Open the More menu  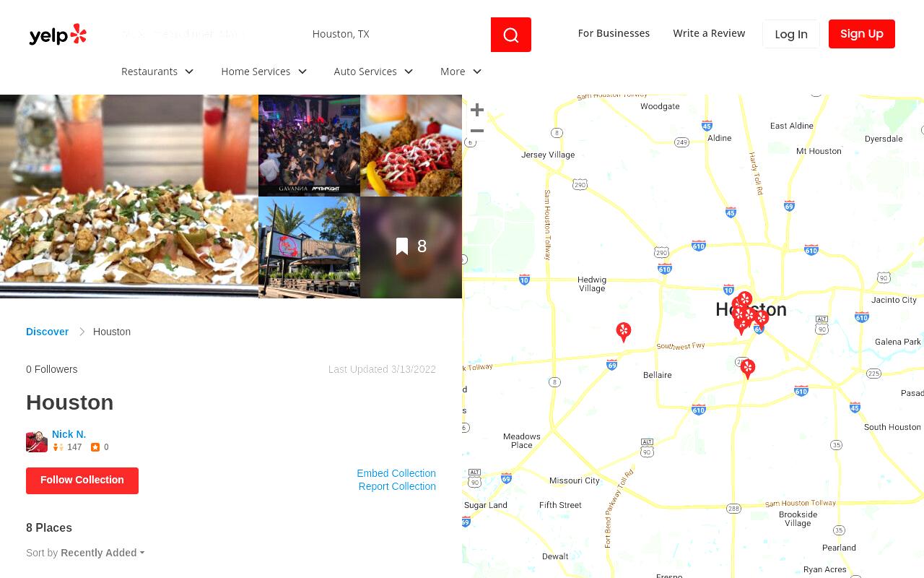(461, 72)
